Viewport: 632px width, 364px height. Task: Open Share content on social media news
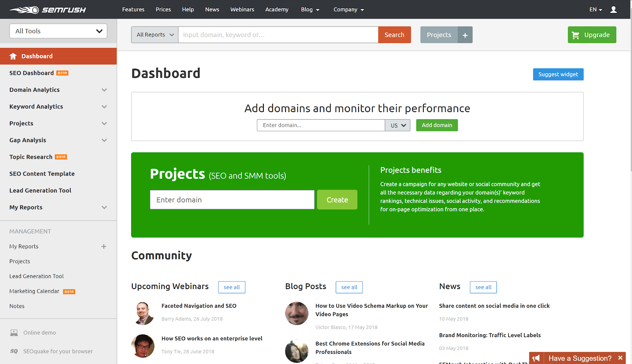tap(495, 306)
